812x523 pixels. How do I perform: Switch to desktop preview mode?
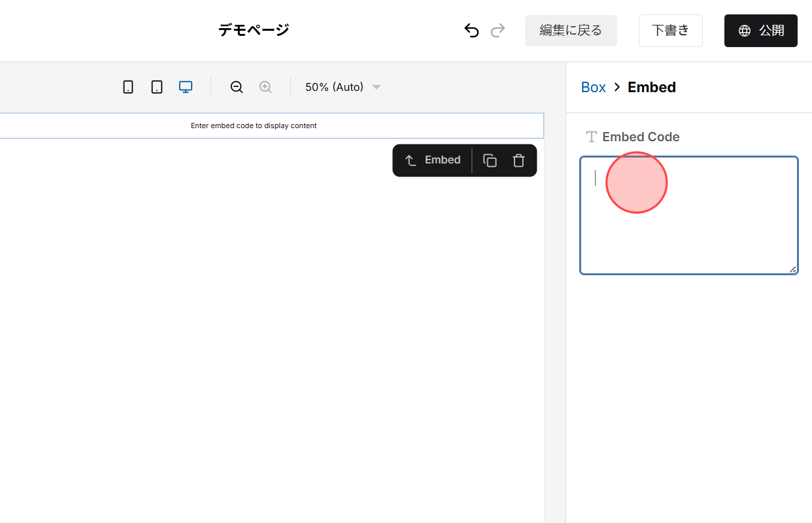(186, 86)
